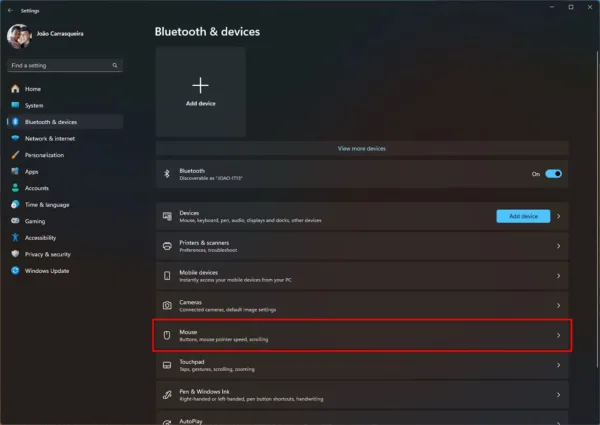The height and width of the screenshot is (425, 600).
Task: Click the Touchpad title text
Action: 192,361
